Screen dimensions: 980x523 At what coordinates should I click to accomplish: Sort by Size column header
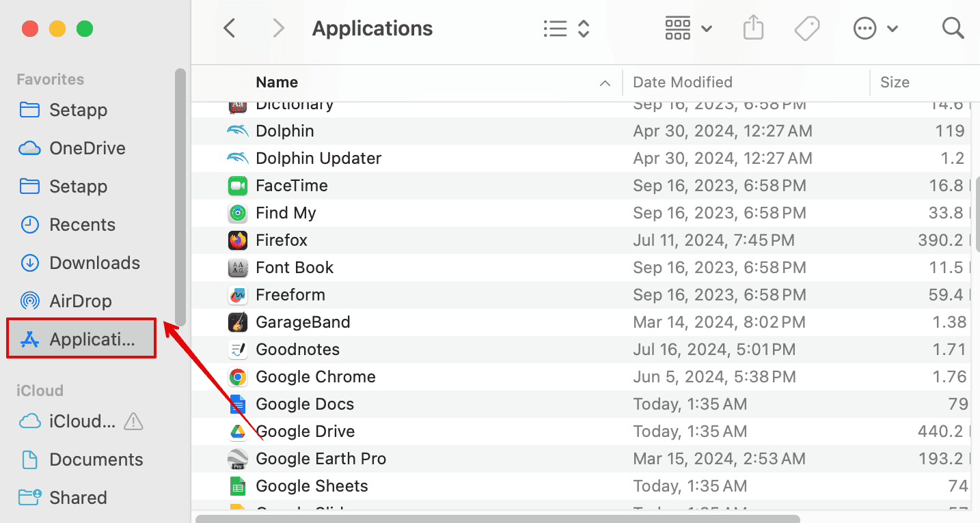click(x=895, y=83)
